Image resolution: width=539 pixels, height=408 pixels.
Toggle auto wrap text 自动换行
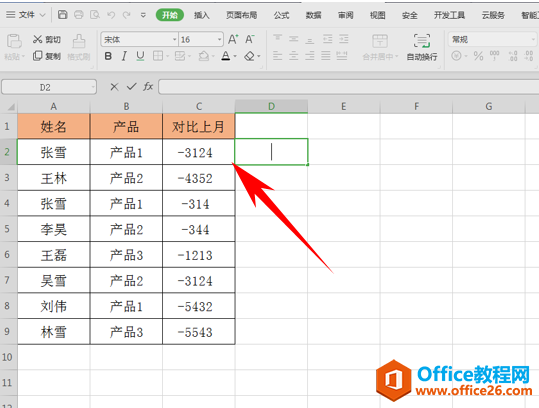point(422,47)
